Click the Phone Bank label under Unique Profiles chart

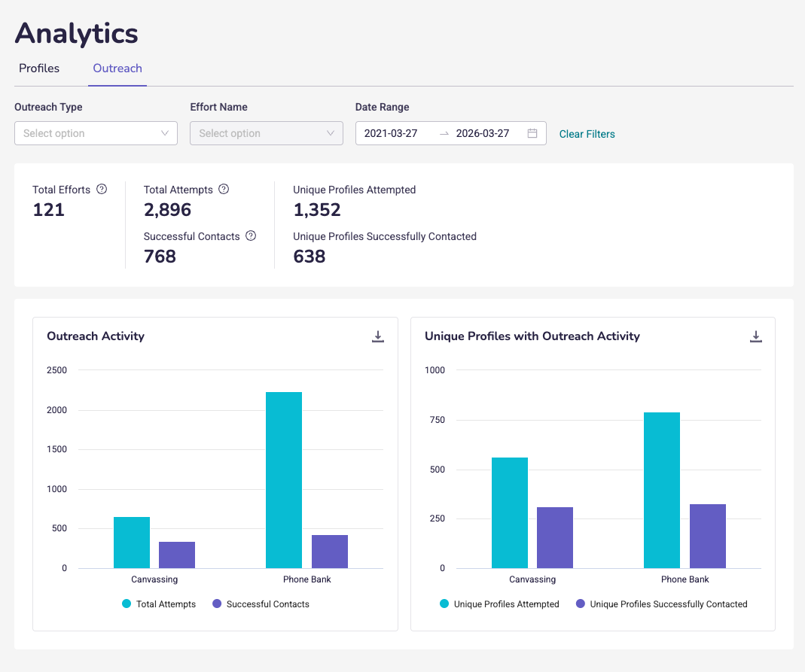coord(685,579)
